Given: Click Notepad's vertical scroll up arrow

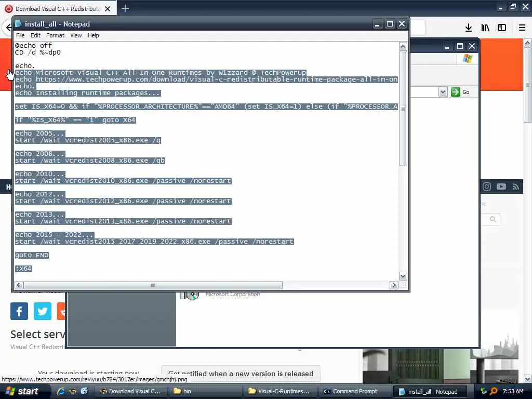Looking at the screenshot, I should point(403,46).
